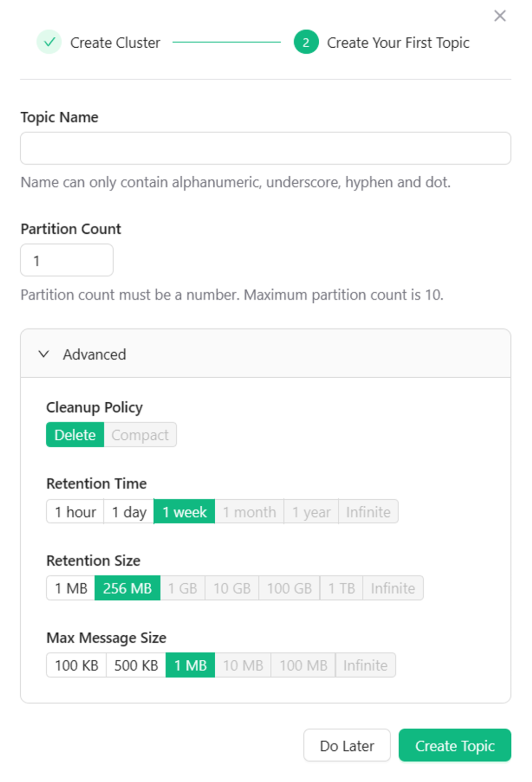Select the Compact cleanup policy

[x=140, y=435]
